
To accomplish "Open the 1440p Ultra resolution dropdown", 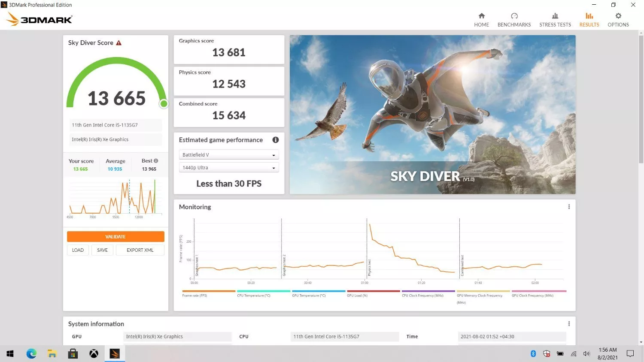I will [229, 168].
